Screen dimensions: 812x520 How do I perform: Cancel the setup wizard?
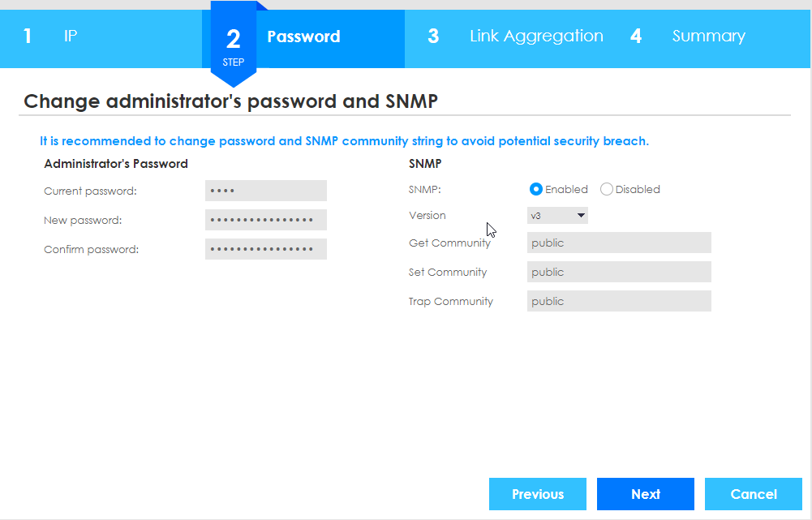click(x=754, y=494)
